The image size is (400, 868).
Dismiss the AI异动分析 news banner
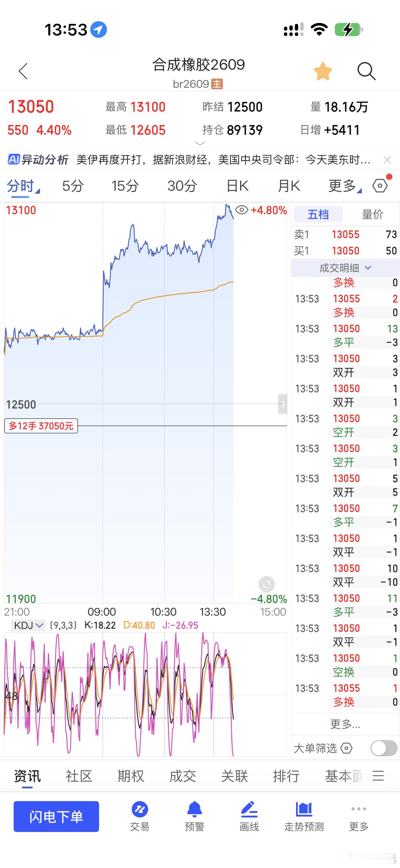(x=387, y=160)
